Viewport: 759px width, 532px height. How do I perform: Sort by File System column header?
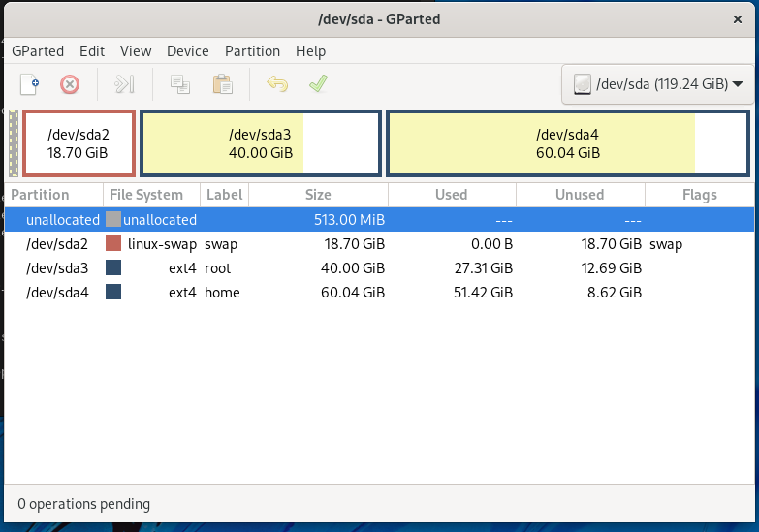click(x=151, y=195)
